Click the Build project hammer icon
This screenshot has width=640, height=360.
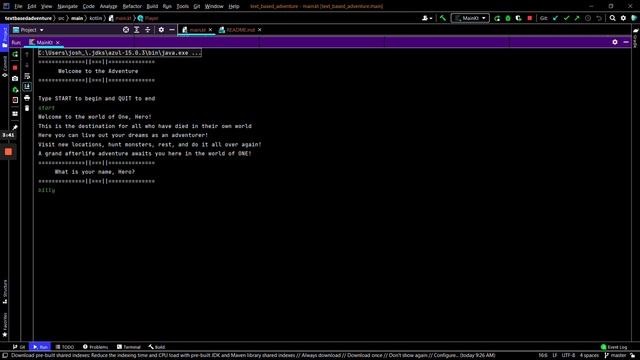pos(443,18)
